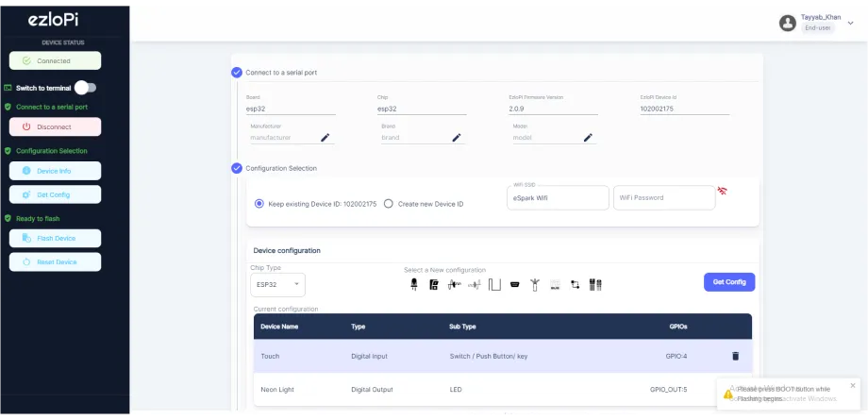The width and height of the screenshot is (868, 420).
Task: Click the Flash Device button
Action: coord(56,238)
